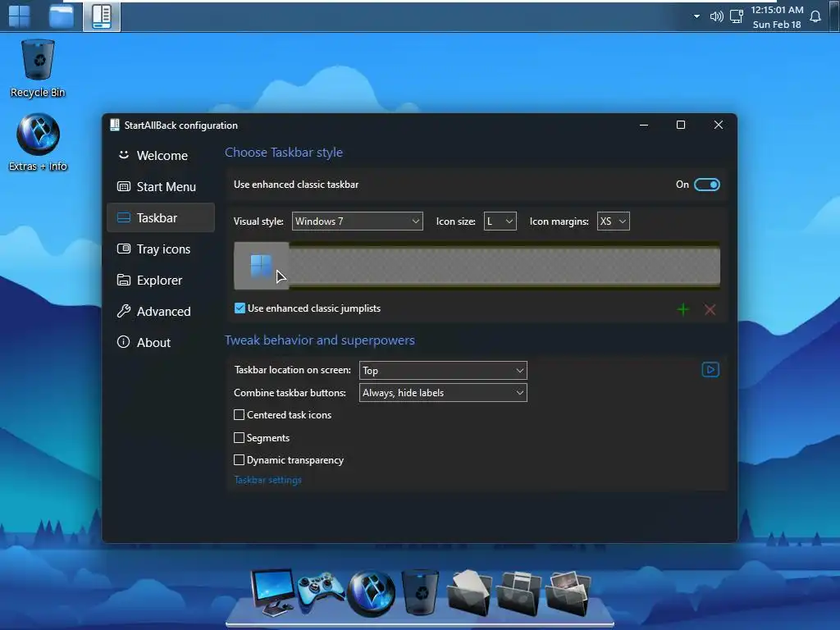840x630 pixels.
Task: Go to the Start Menu section
Action: (161, 186)
